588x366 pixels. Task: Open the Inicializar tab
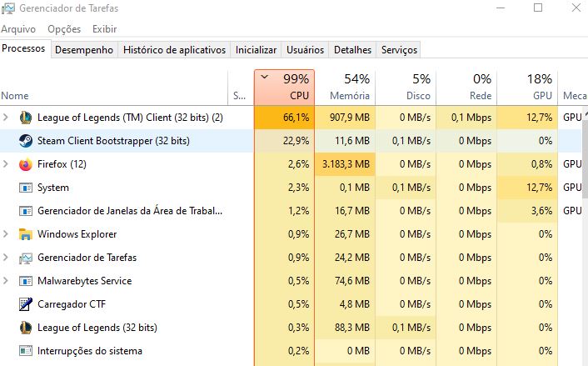(x=257, y=50)
